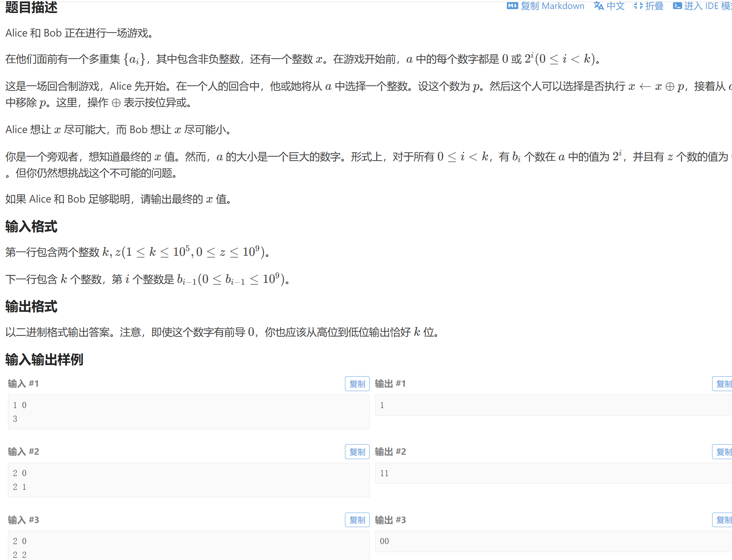The height and width of the screenshot is (560, 732).
Task: Click inside sample input #3 code box
Action: coord(188,546)
